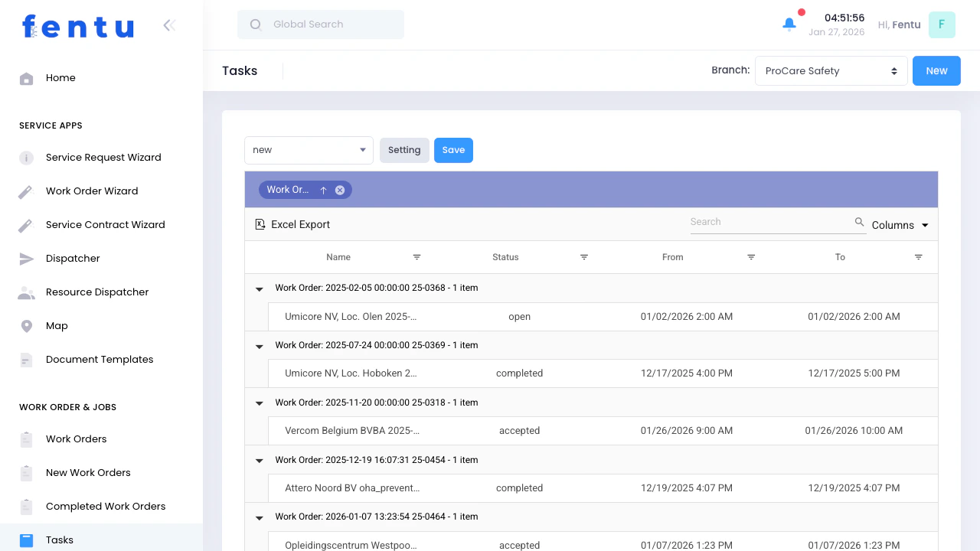Open the Map service app icon
Image resolution: width=980 pixels, height=551 pixels.
[x=26, y=325]
